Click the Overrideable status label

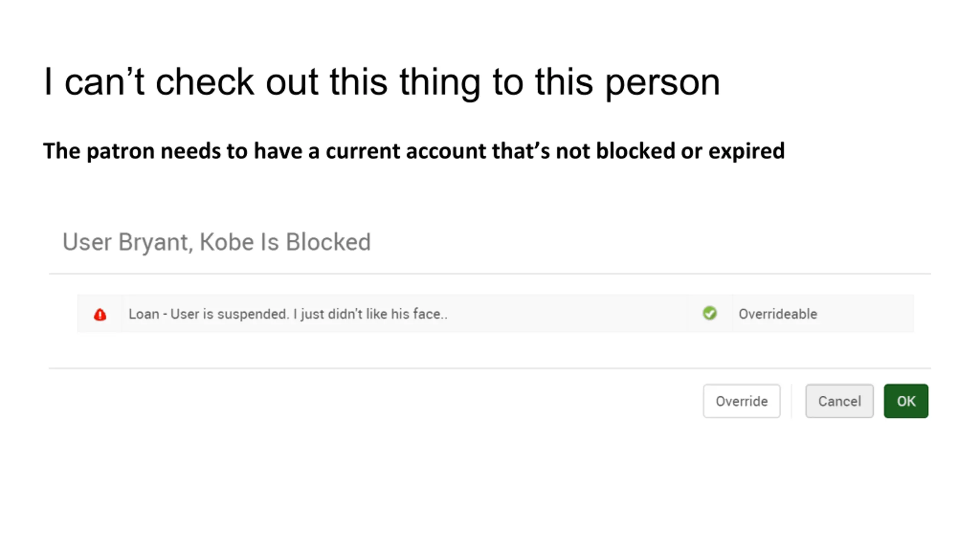(x=778, y=314)
